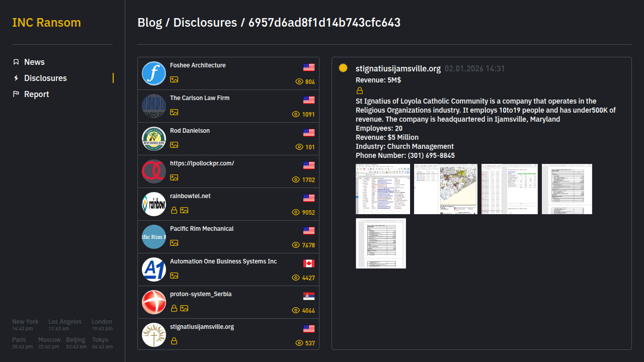Click the Serbian flag on proton-system_Serbia row
The image size is (644, 362).
coord(309,296)
